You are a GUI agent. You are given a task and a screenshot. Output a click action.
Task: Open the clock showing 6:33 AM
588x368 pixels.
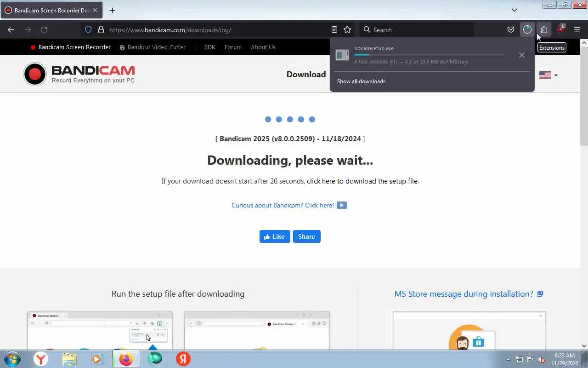[x=565, y=359]
